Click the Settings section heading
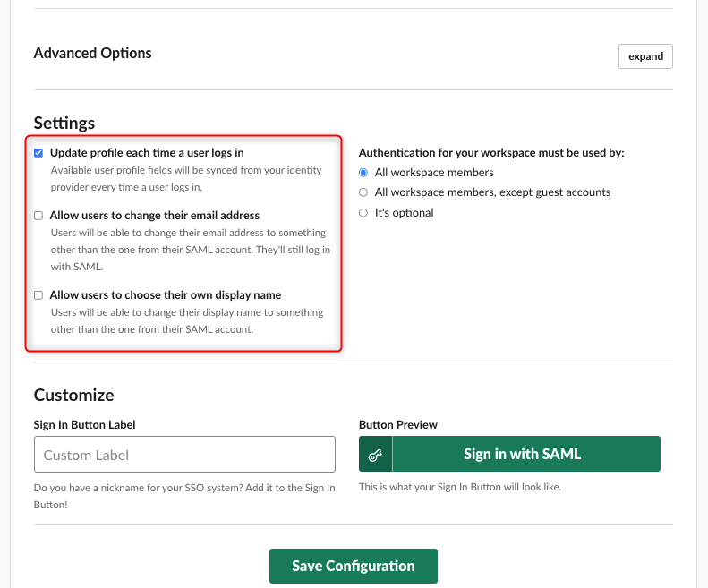This screenshot has height=588, width=708. pyautogui.click(x=64, y=123)
